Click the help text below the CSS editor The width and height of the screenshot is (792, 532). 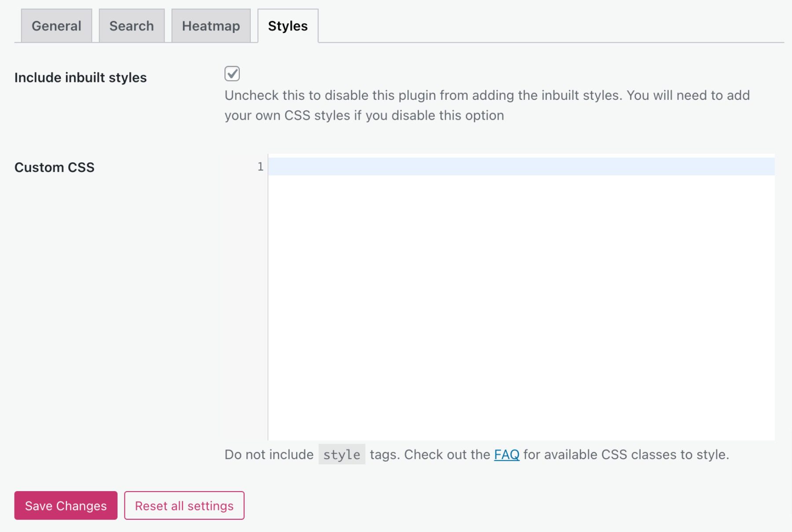477,454
